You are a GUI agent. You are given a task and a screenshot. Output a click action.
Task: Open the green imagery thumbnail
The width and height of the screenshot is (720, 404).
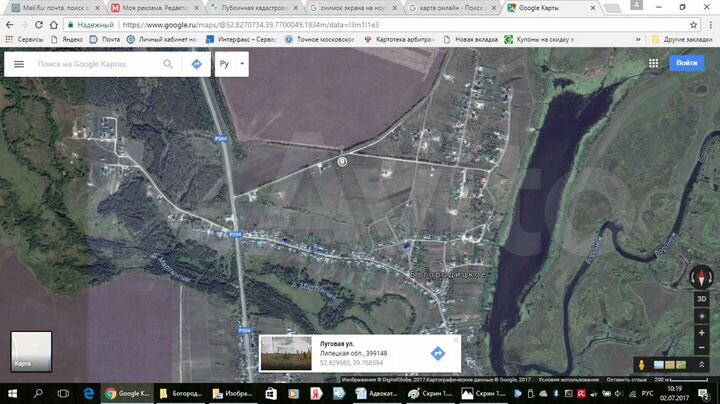pos(681,365)
